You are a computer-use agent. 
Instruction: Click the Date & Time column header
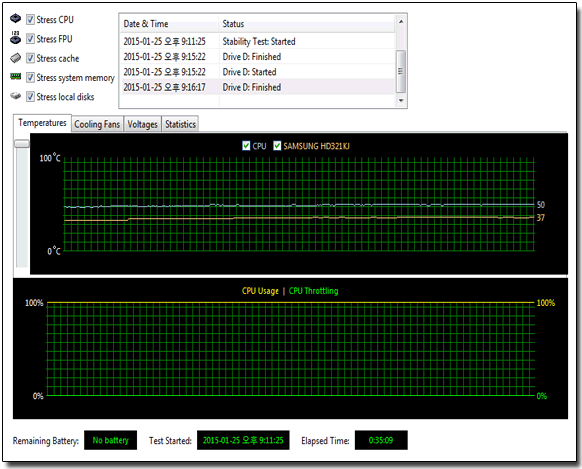tap(170, 24)
